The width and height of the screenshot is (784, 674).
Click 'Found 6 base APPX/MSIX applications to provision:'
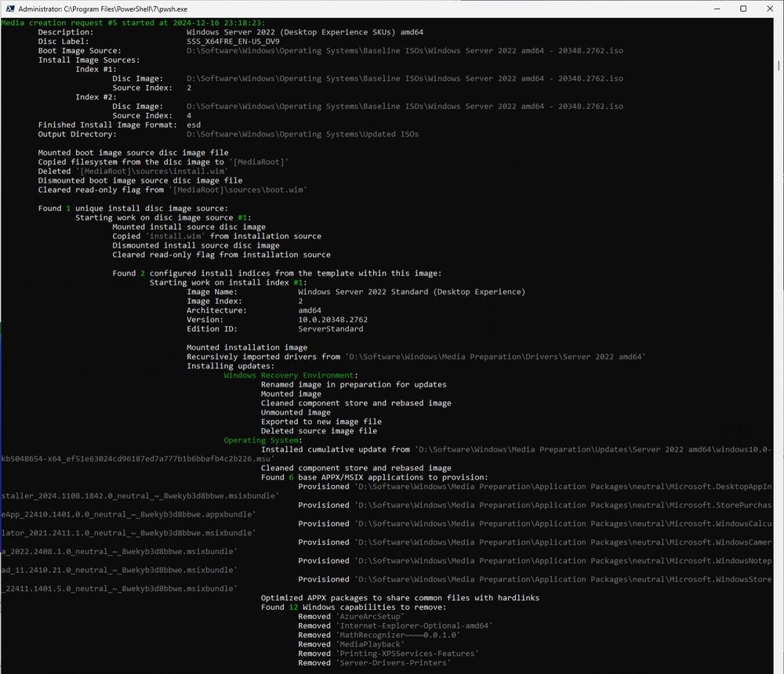click(374, 477)
